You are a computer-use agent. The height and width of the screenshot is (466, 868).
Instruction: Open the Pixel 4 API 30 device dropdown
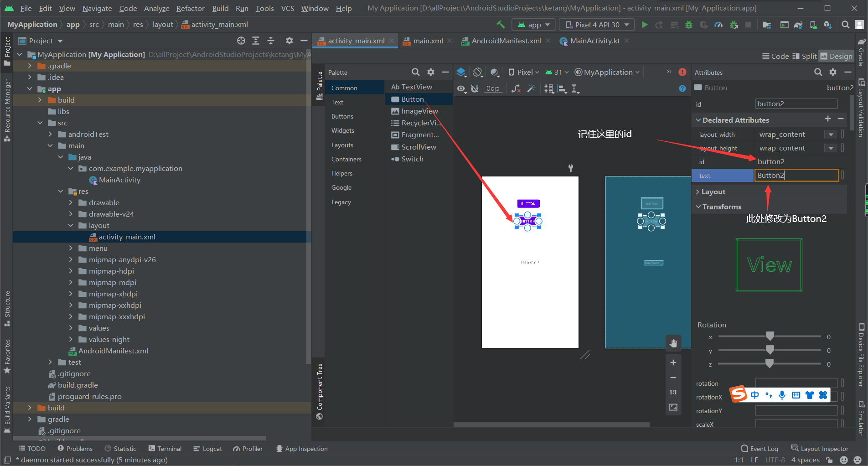pyautogui.click(x=597, y=25)
